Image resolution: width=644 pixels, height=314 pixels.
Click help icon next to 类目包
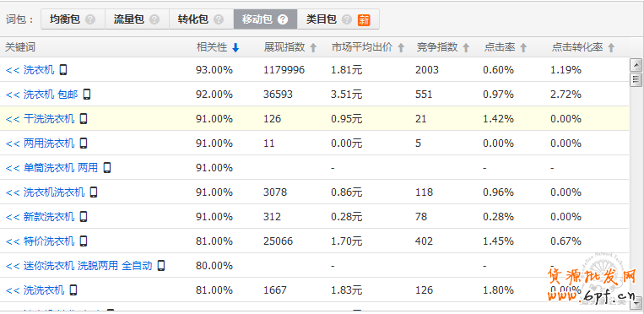347,19
